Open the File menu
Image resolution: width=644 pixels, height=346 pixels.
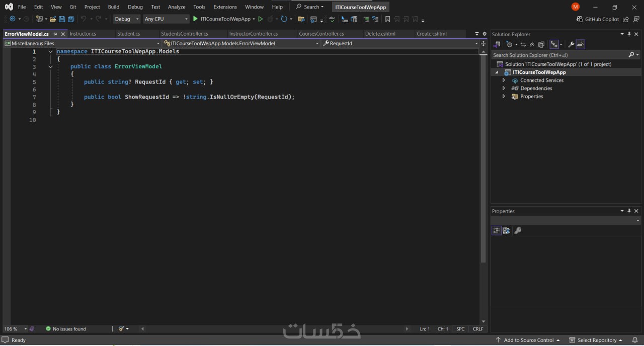pyautogui.click(x=22, y=7)
